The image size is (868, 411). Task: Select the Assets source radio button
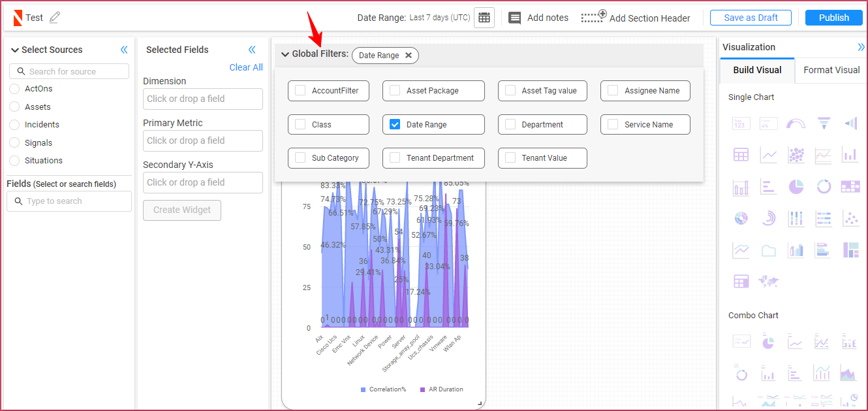pyautogui.click(x=14, y=107)
